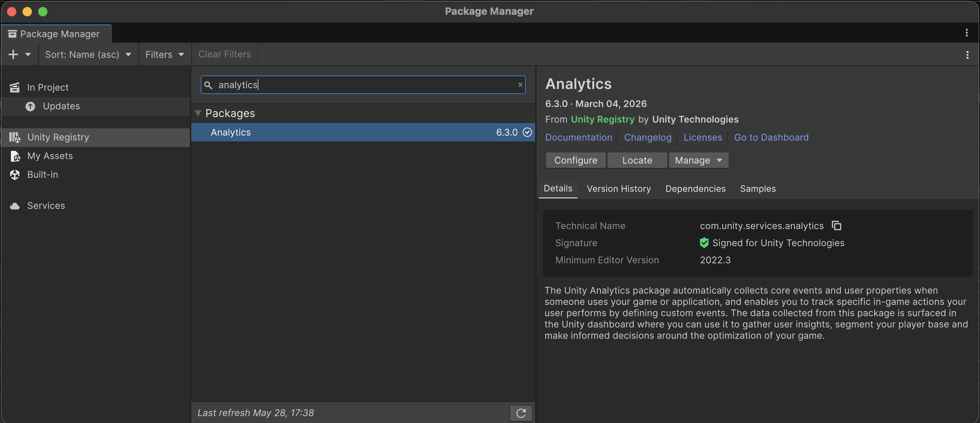This screenshot has width=980, height=423.
Task: Select Services in the sidebar
Action: click(x=96, y=206)
